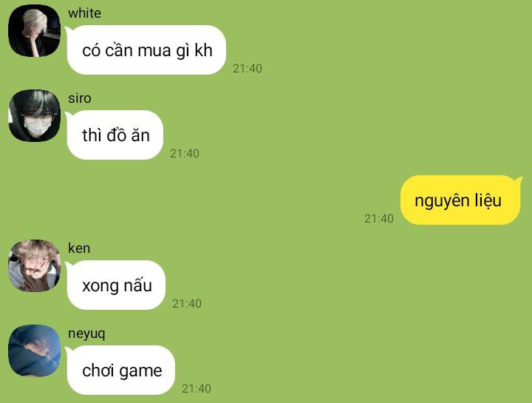Click the sender name "white"

84,13
